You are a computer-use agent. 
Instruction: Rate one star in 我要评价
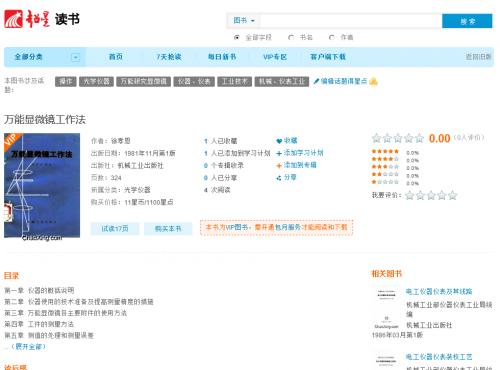[410, 195]
